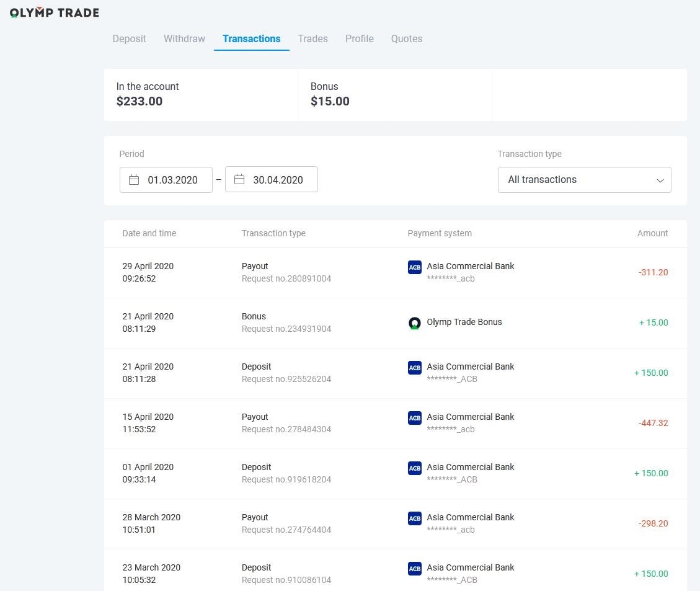The height and width of the screenshot is (591, 700).
Task: Open the Deposit tab
Action: 130,39
